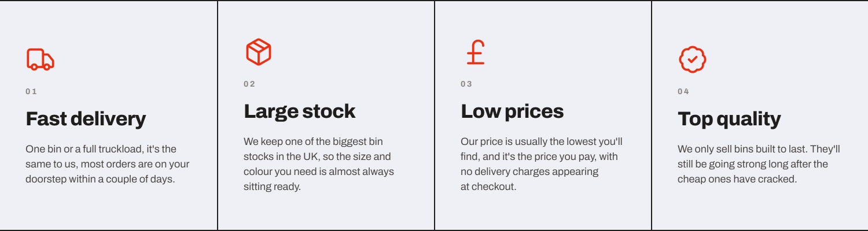Click the phrase 'cheap ones have cracked.'
Viewport: 868px width, 231px height.
click(x=737, y=179)
